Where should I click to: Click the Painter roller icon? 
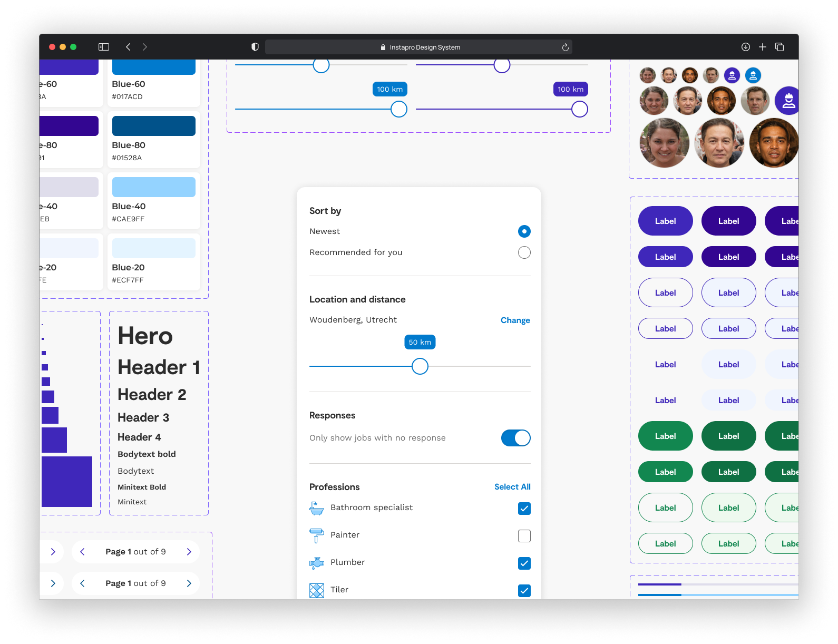coord(317,535)
